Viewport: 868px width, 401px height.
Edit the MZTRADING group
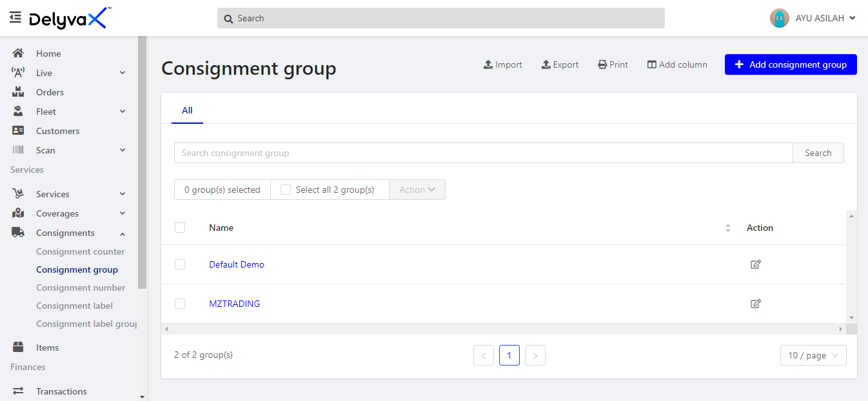(756, 304)
